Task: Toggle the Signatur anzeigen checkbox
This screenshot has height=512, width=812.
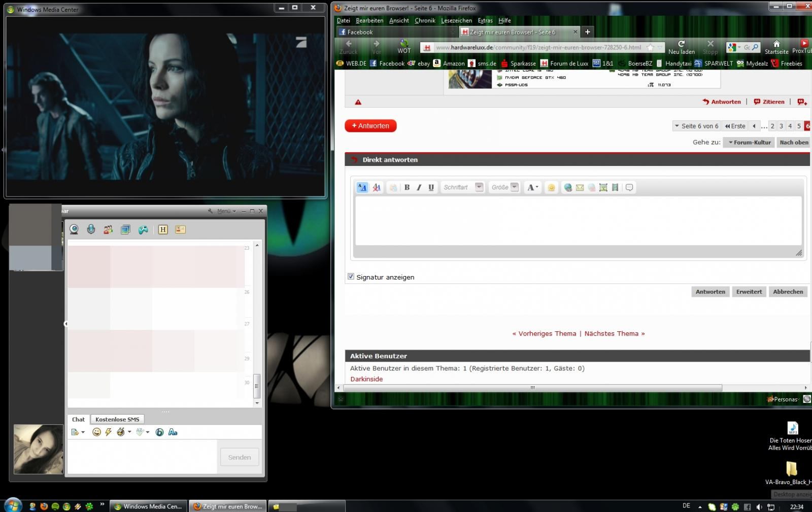Action: [x=351, y=277]
